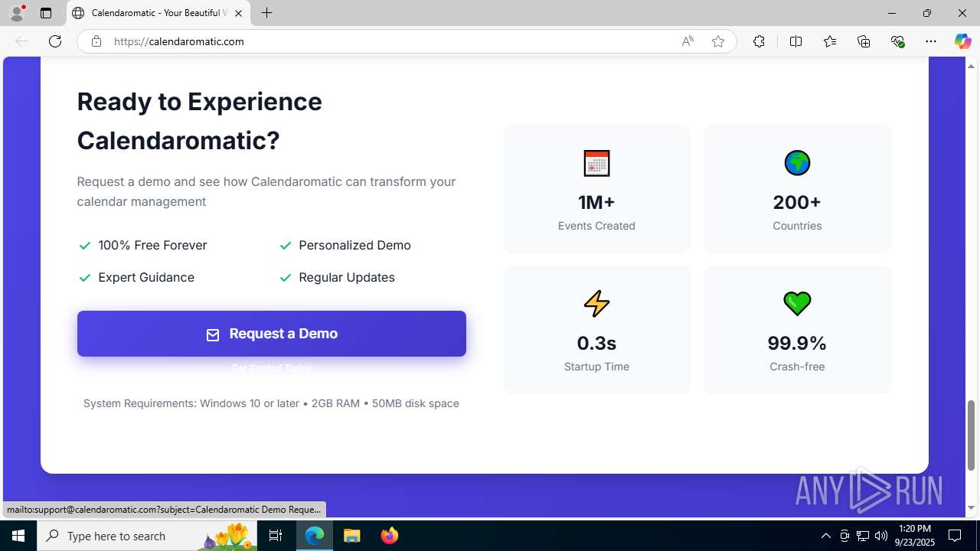980x551 pixels.
Task: Click the globe icon above 200+
Action: coord(797,163)
